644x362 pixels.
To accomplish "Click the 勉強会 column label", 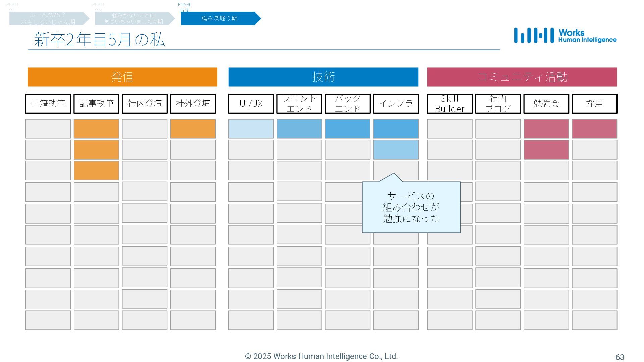I will point(546,104).
